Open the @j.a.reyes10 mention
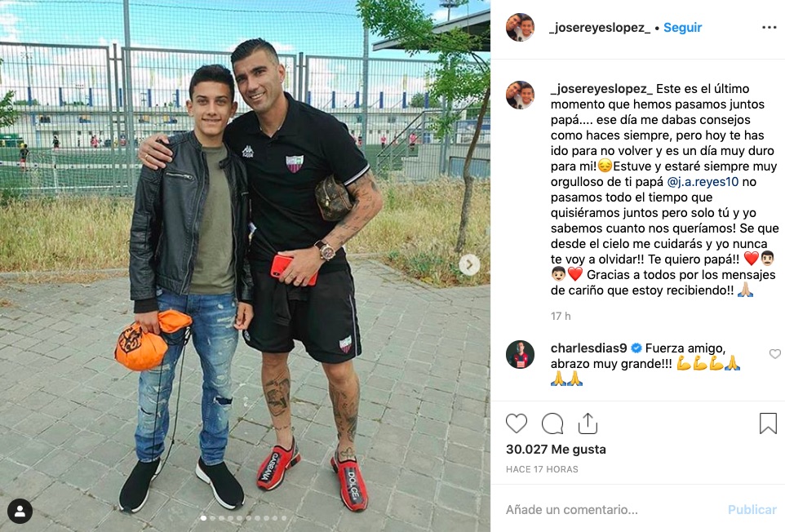Screen dimensions: 785x532 tap(703, 182)
